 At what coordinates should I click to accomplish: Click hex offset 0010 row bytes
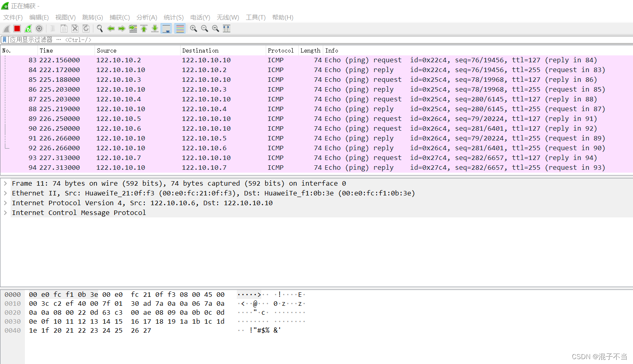[x=127, y=303]
